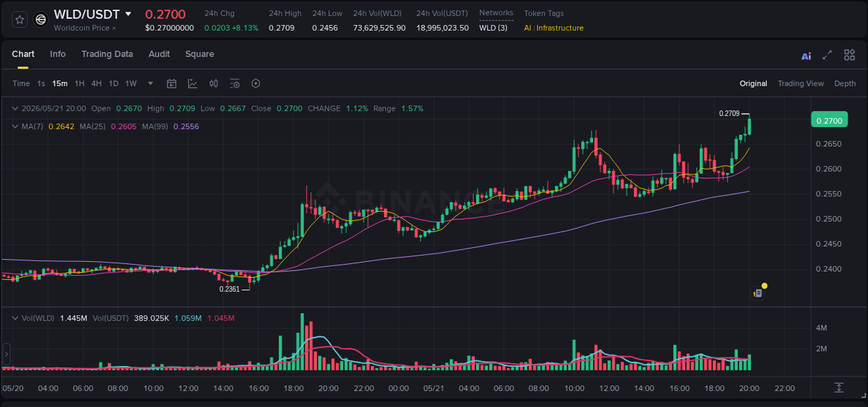Viewport: 868px width, 407px height.
Task: Click the MA(99) 0.2556 indicator label
Action: (x=171, y=126)
